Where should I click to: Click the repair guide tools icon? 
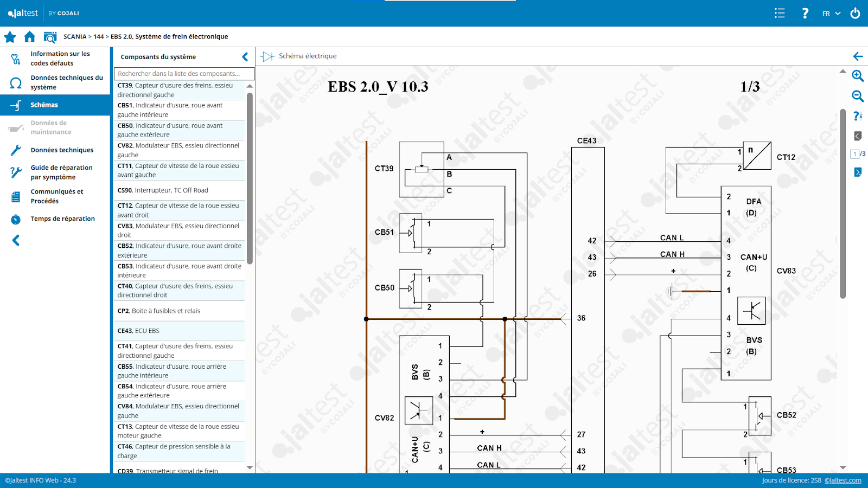point(16,172)
